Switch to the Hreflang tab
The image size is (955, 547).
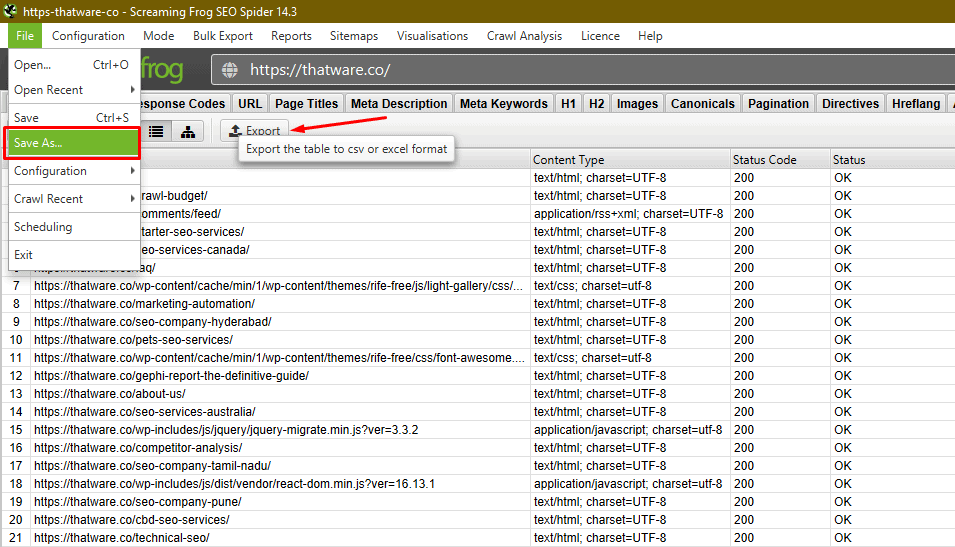916,104
